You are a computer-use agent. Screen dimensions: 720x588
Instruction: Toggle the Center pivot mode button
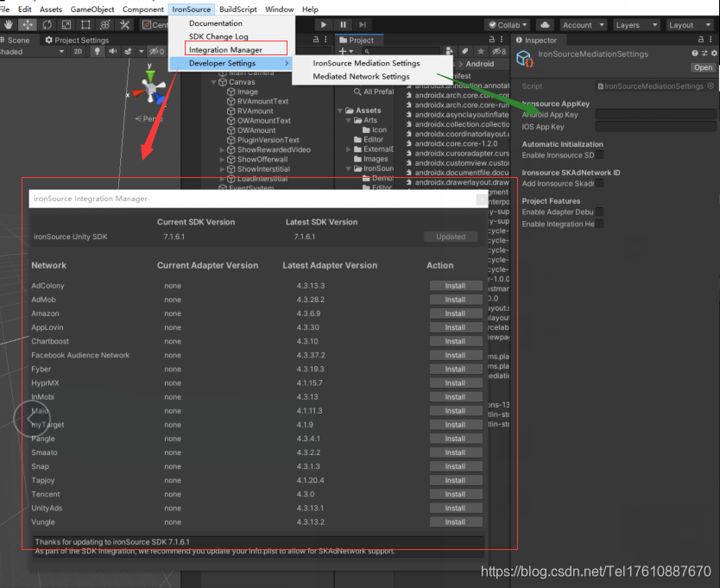click(155, 25)
